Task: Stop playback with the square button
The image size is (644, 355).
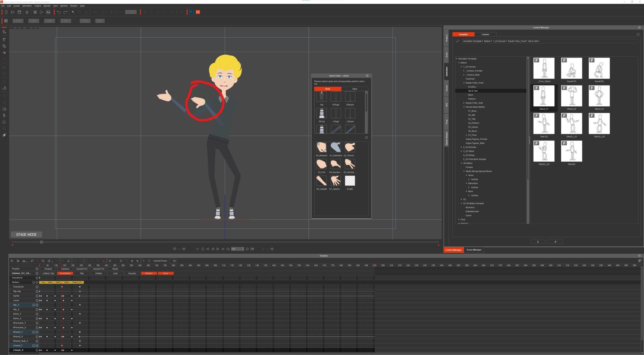Action: tap(203, 249)
